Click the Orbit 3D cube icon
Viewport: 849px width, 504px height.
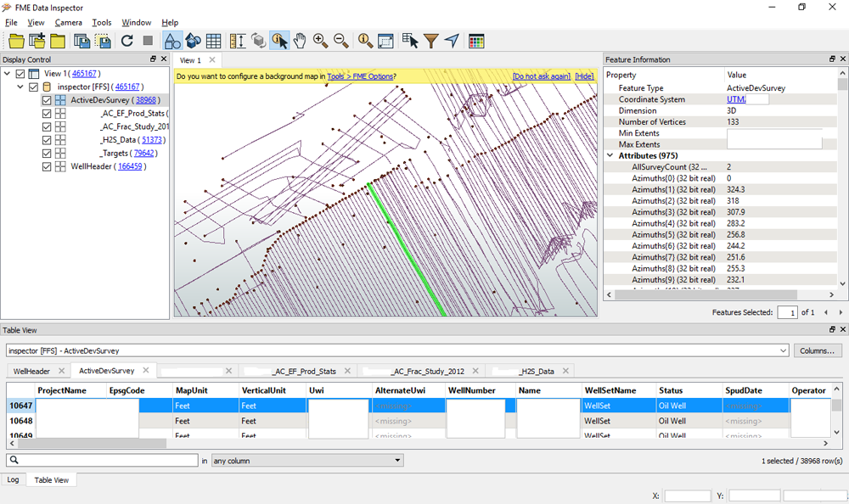259,41
